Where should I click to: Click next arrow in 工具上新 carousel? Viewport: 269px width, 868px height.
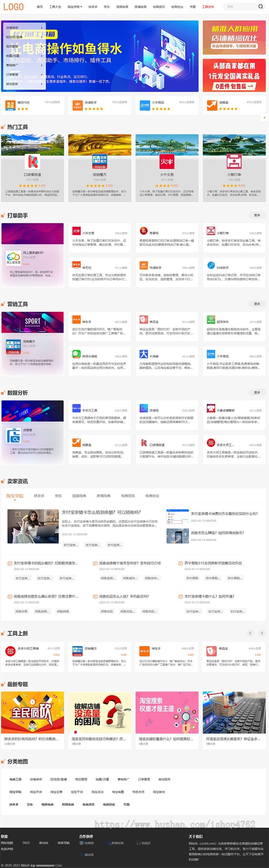pyautogui.click(x=262, y=633)
